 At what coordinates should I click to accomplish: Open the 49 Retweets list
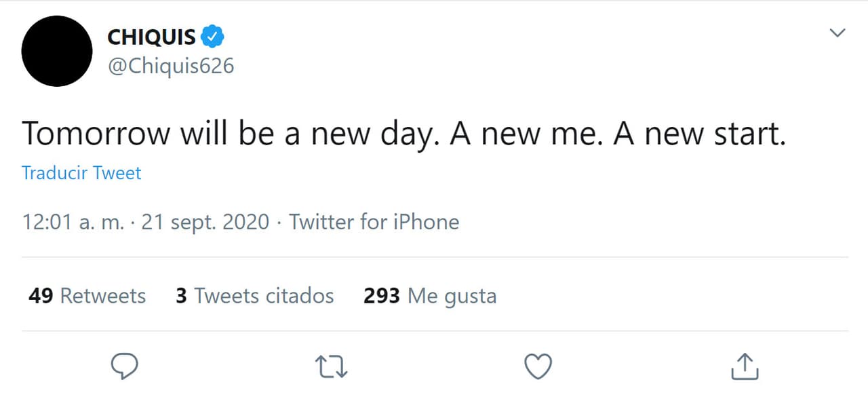[x=85, y=295]
